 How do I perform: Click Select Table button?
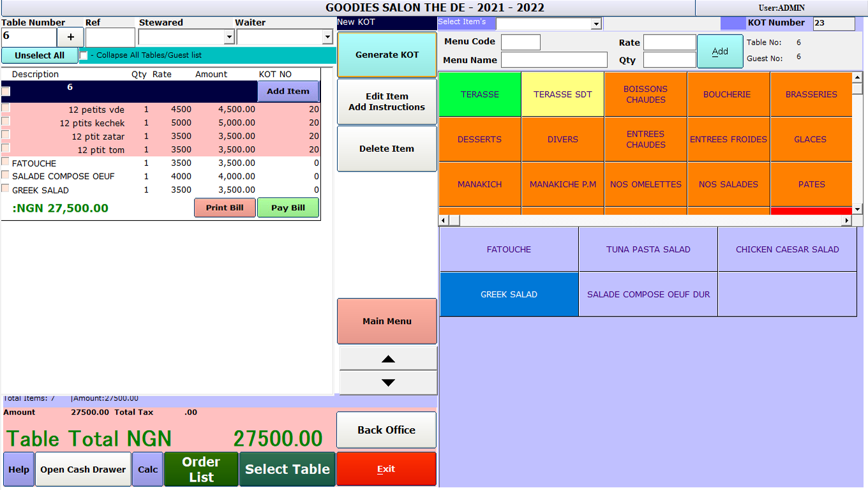click(x=288, y=469)
